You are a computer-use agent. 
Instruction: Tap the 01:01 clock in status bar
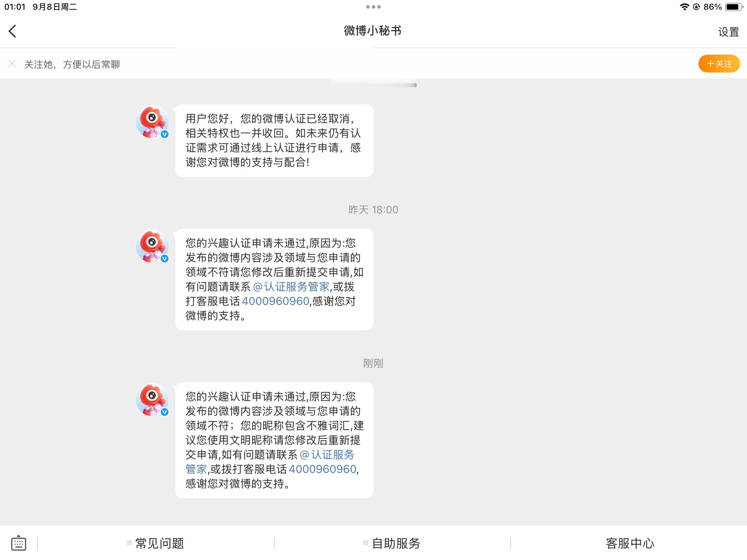[15, 7]
